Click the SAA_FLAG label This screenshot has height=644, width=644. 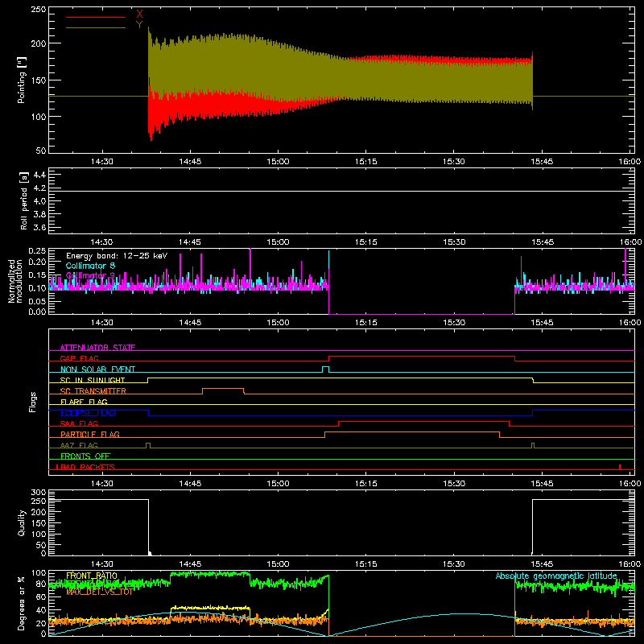click(79, 423)
